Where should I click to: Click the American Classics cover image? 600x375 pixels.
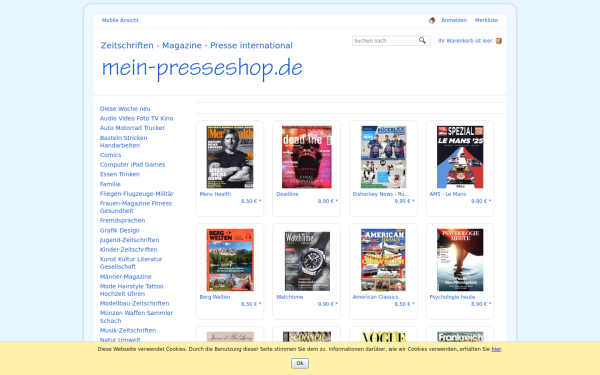tap(383, 260)
